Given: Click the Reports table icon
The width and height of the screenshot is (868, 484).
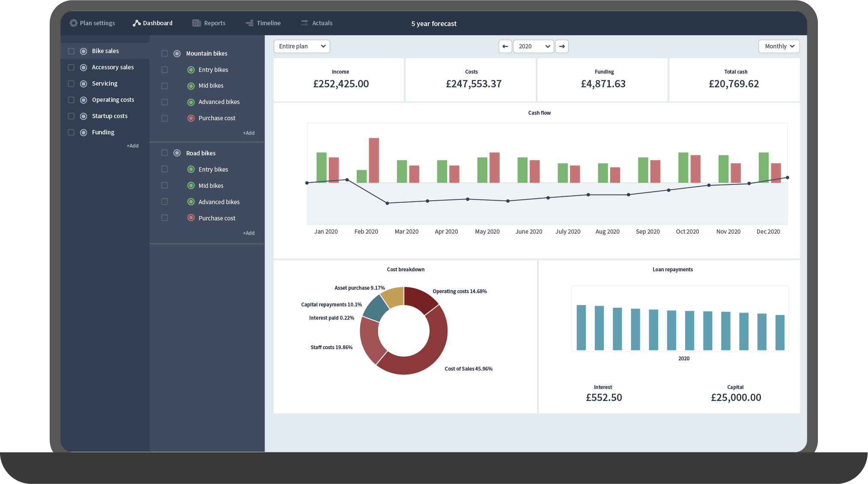Looking at the screenshot, I should pyautogui.click(x=197, y=23).
